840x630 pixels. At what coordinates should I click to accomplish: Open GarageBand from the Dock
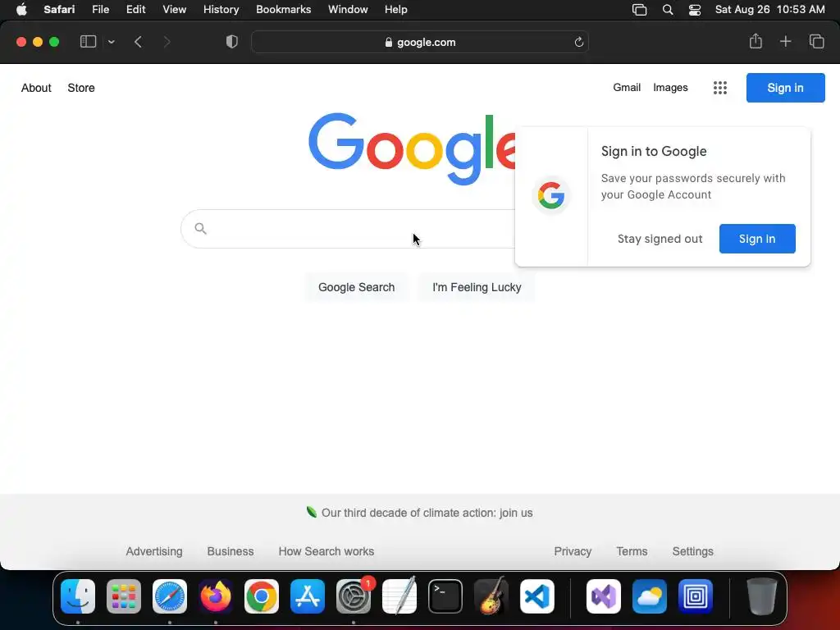(x=491, y=596)
